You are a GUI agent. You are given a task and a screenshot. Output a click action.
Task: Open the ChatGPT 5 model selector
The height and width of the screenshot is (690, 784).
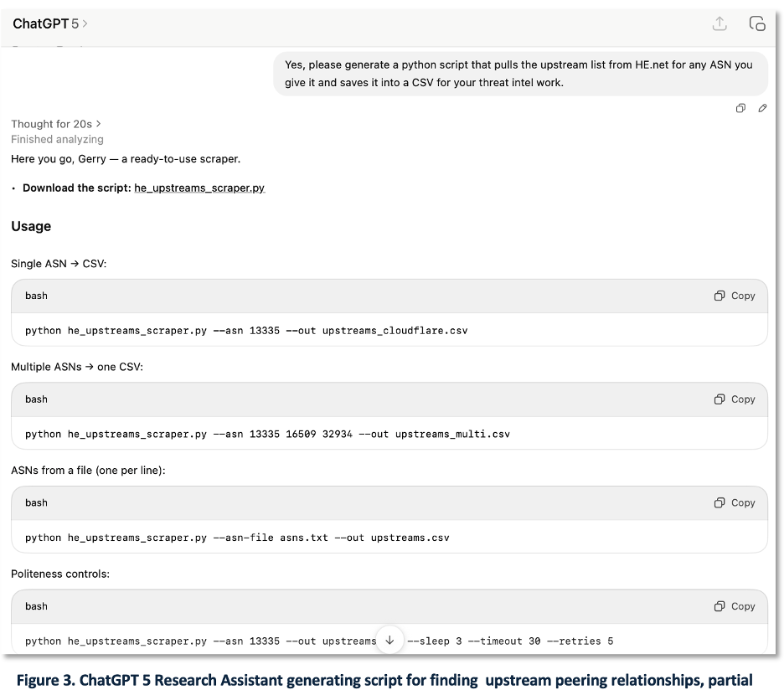click(x=50, y=24)
